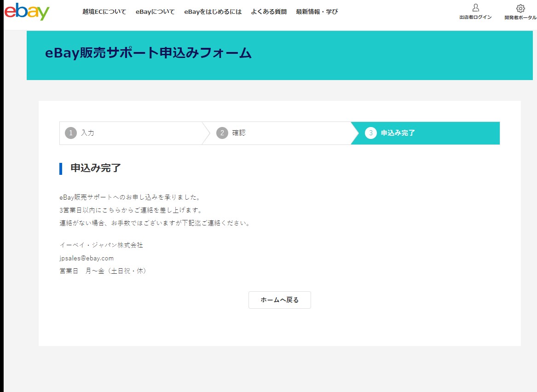The width and height of the screenshot is (537, 392).
Task: Open the 最新情報・学び menu
Action: pos(317,12)
